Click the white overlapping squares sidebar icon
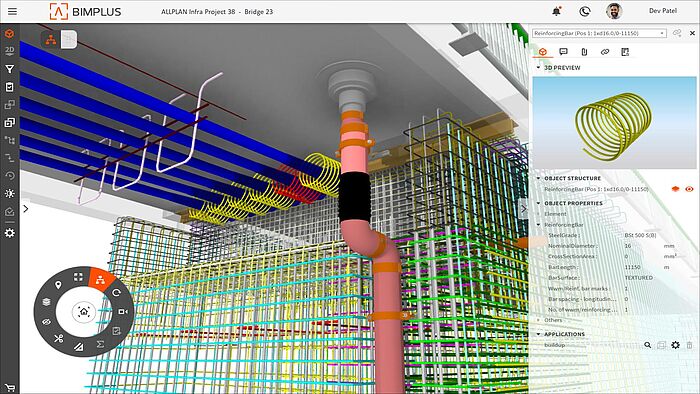The image size is (700, 394). 9,122
